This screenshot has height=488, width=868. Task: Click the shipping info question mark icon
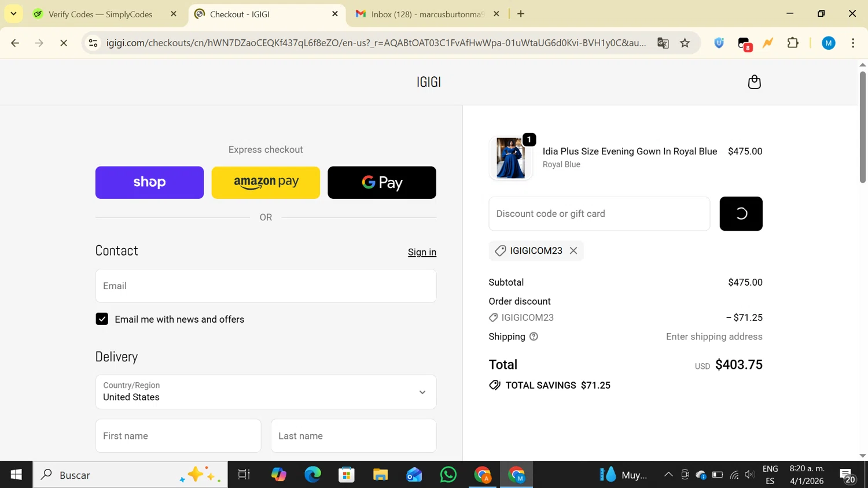coord(534,337)
